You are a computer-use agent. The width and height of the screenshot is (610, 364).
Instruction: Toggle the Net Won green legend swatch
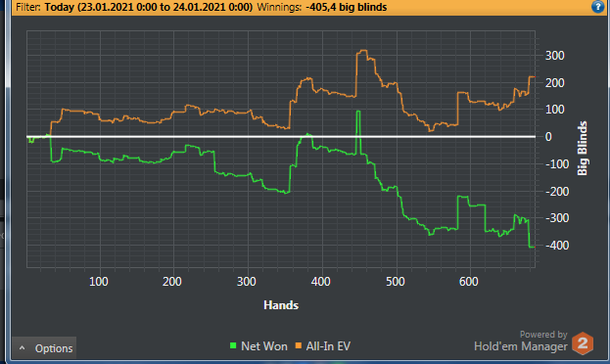(x=233, y=345)
